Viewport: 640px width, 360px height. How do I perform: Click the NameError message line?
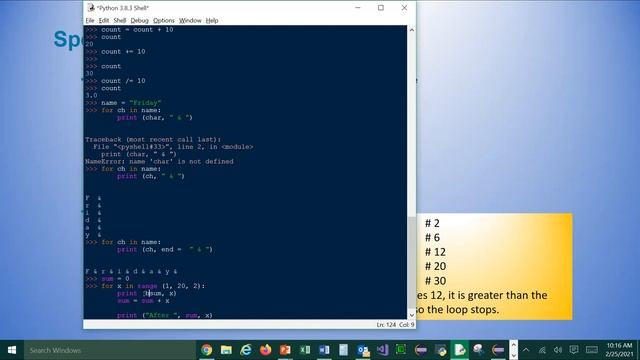[159, 162]
